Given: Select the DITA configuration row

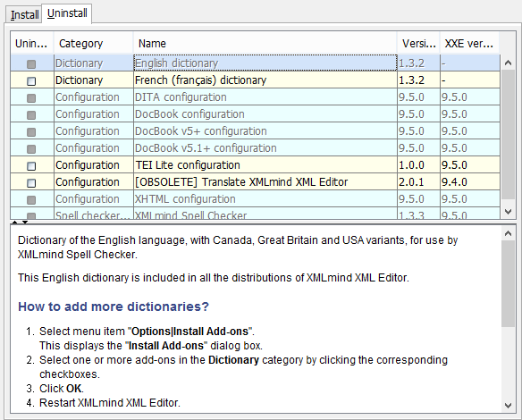Looking at the screenshot, I should point(255,97).
